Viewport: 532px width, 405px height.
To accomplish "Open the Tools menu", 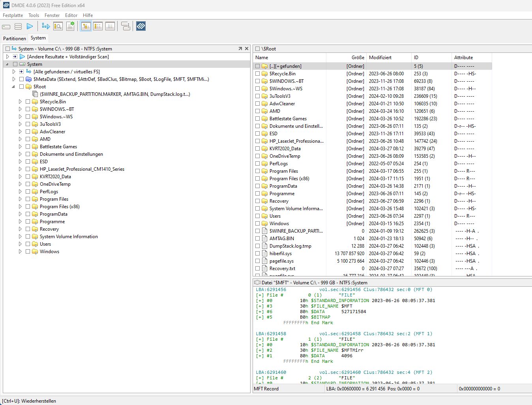I will coord(34,15).
